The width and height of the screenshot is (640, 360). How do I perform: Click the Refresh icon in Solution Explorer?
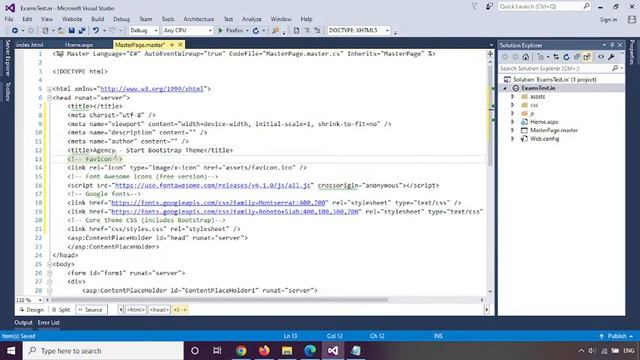point(566,57)
